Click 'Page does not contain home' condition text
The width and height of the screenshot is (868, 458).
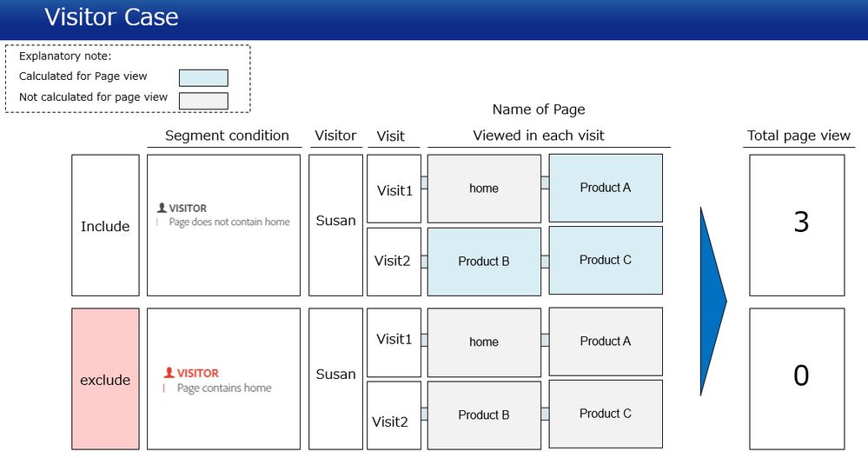tap(229, 222)
